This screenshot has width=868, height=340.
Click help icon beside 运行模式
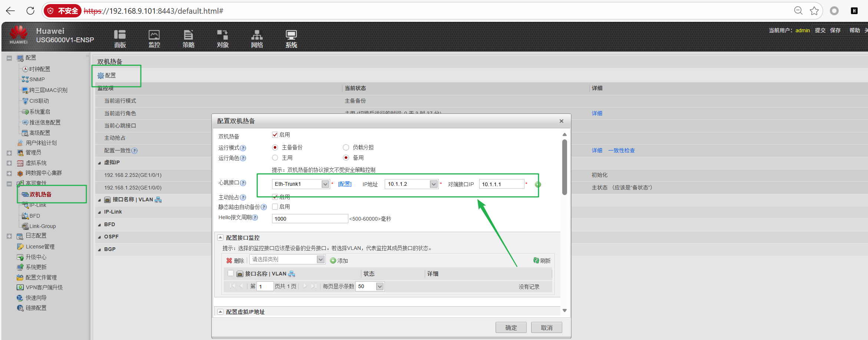pyautogui.click(x=243, y=148)
